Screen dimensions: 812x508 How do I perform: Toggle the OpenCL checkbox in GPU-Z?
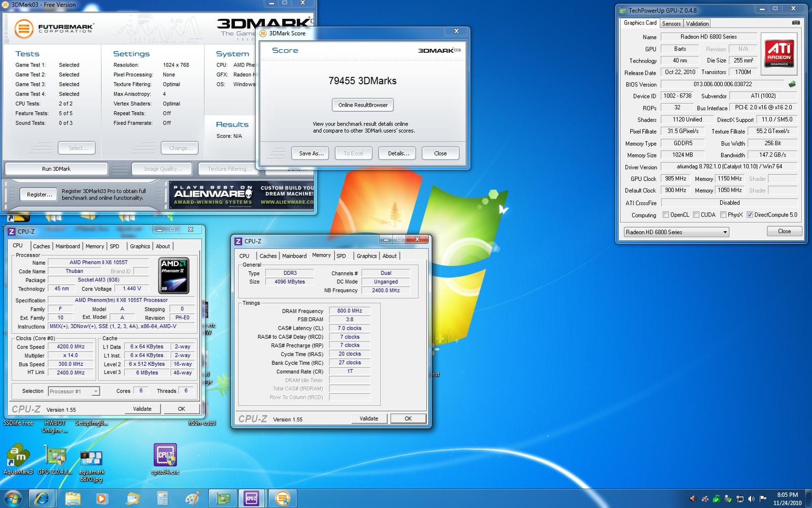coord(666,215)
